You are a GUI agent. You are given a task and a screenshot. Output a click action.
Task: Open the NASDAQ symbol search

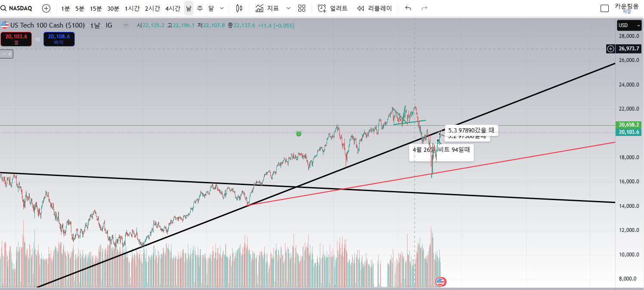(17, 8)
